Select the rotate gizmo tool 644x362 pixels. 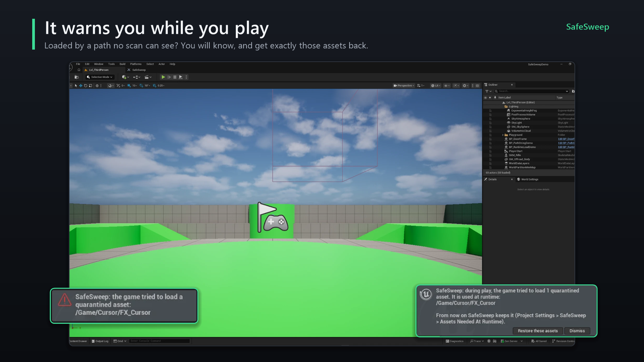[x=86, y=86]
